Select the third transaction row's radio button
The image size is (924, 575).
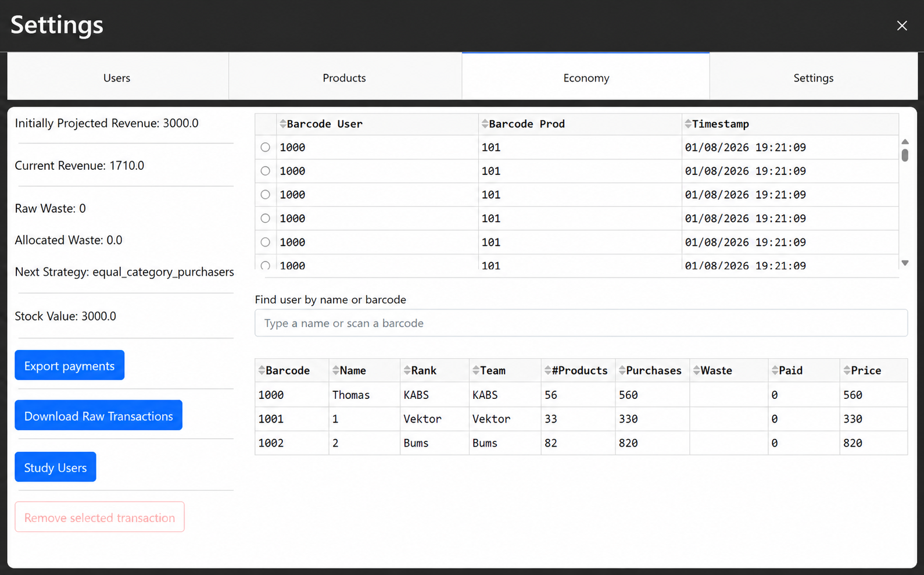click(266, 195)
